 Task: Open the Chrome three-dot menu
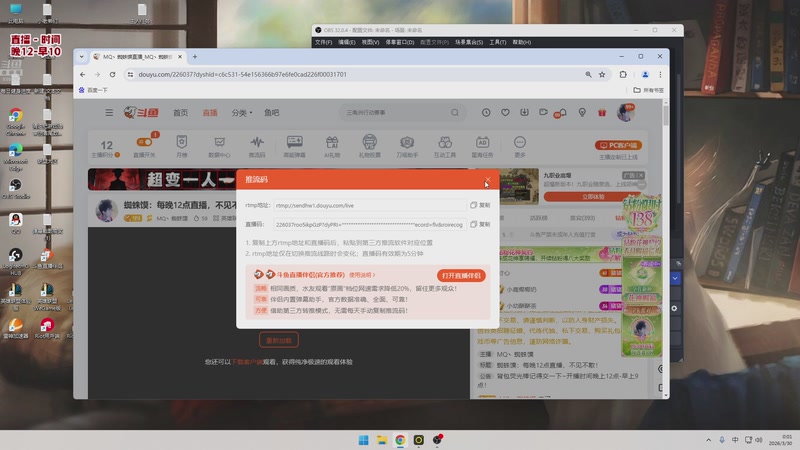(660, 74)
